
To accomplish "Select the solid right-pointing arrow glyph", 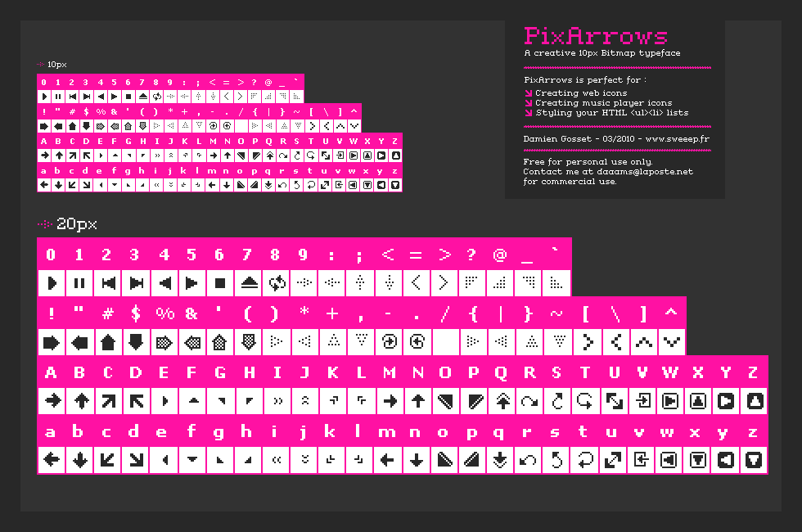I will (x=51, y=341).
